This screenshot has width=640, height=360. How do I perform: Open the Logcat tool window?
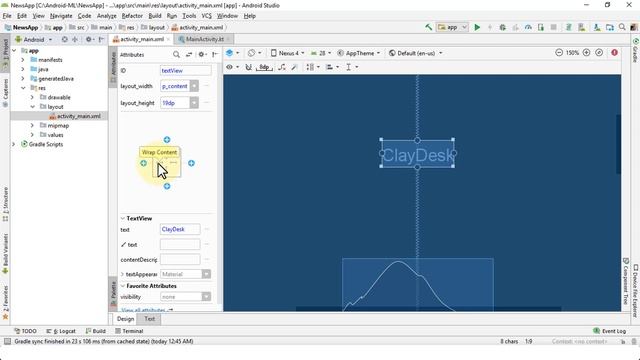click(x=61, y=331)
